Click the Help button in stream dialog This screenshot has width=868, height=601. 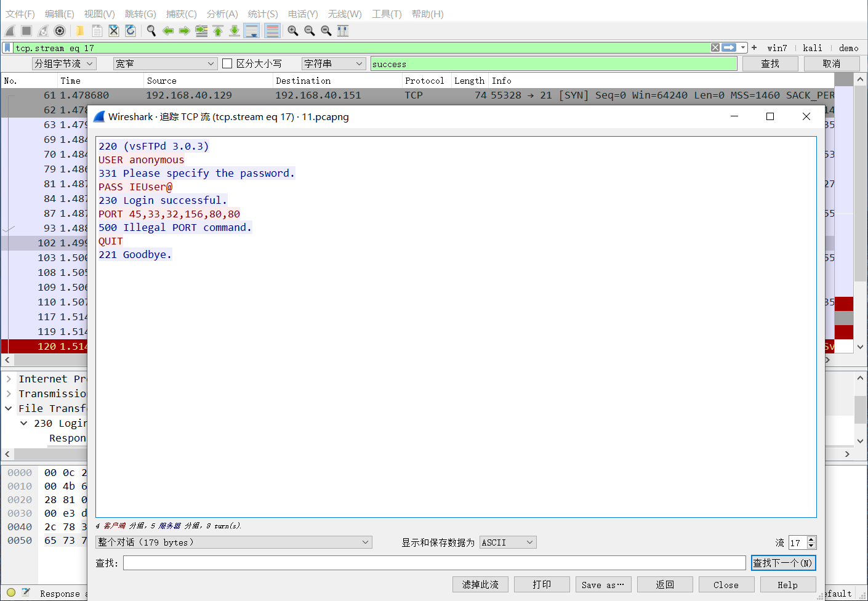click(788, 584)
